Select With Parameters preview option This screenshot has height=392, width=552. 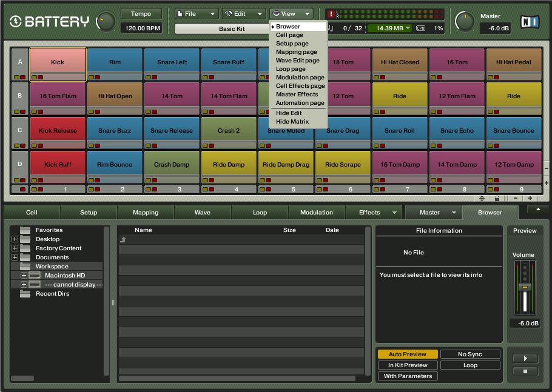(x=407, y=376)
